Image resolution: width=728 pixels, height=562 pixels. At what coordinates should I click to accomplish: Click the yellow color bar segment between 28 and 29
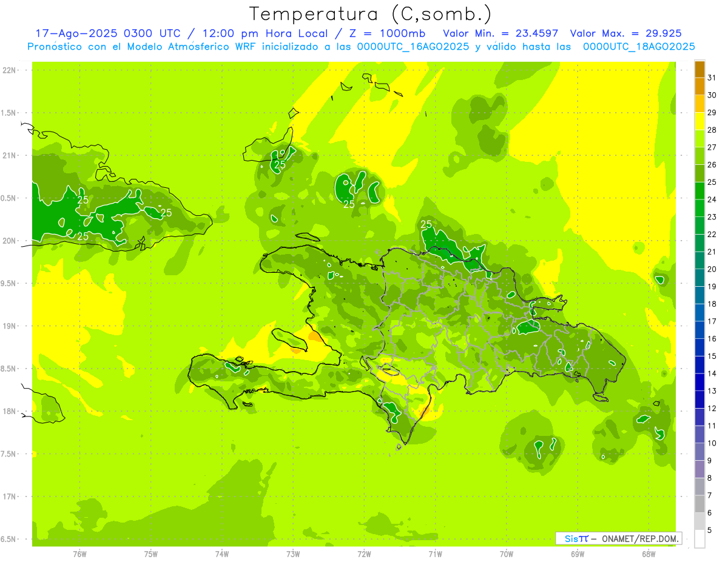[x=699, y=121]
